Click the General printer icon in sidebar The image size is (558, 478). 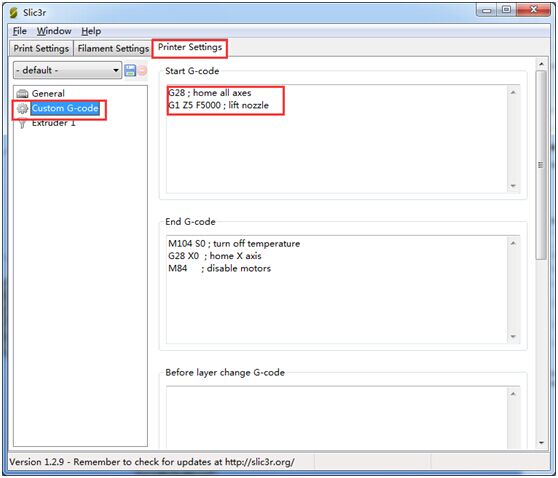[x=22, y=94]
